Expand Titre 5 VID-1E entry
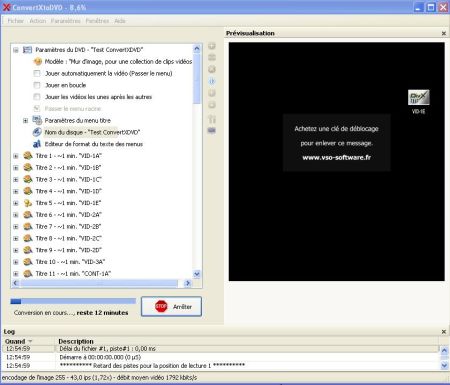Image resolution: width=450 pixels, height=385 pixels. pos(16,203)
